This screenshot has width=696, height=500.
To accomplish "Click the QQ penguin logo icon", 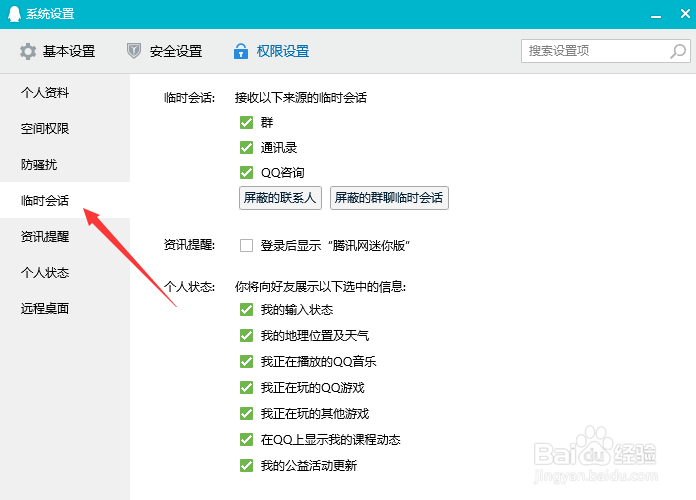I will click(14, 14).
